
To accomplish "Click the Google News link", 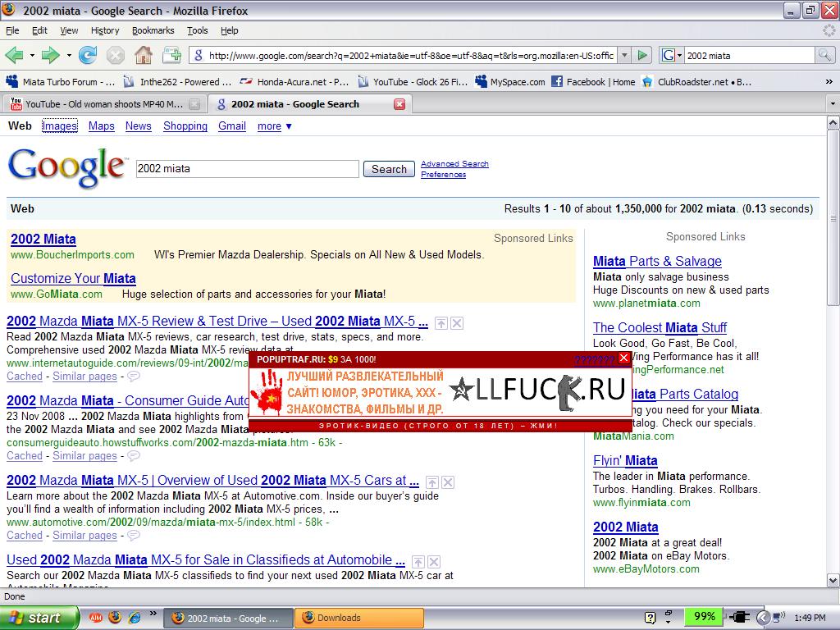I will pos(138,126).
